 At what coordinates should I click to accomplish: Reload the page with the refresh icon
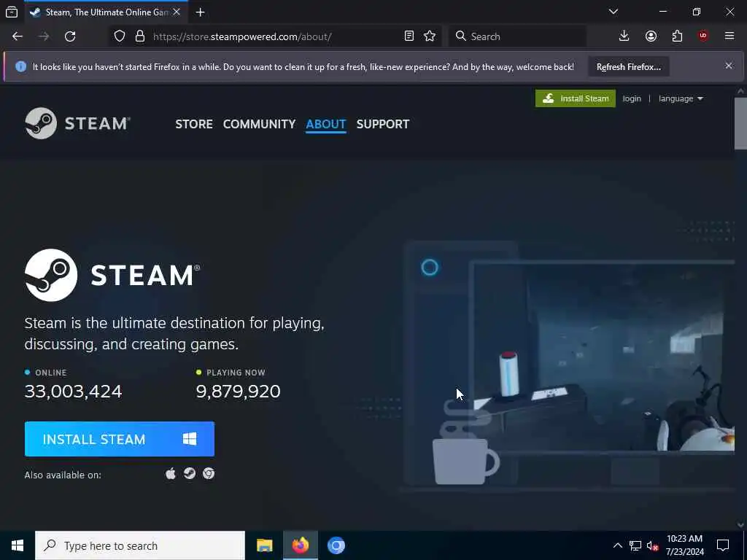70,36
